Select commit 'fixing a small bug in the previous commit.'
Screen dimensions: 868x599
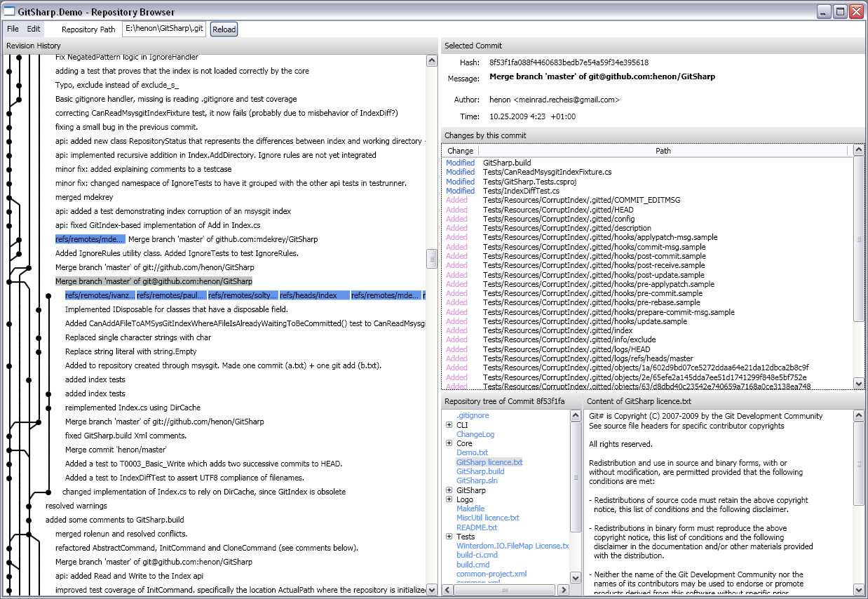tap(126, 127)
